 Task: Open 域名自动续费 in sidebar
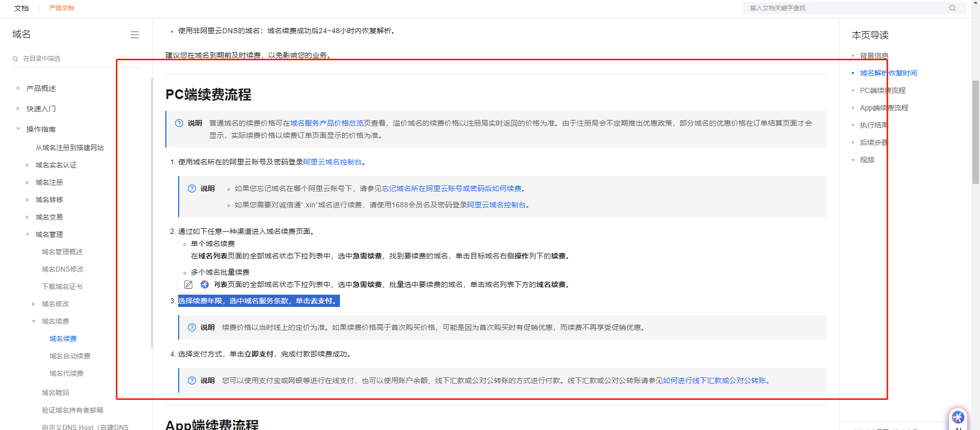tap(70, 356)
